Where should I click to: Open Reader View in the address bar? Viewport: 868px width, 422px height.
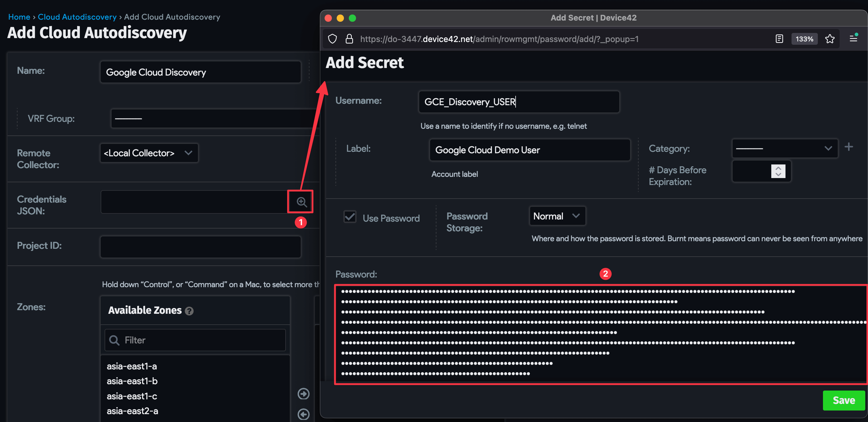pos(779,39)
